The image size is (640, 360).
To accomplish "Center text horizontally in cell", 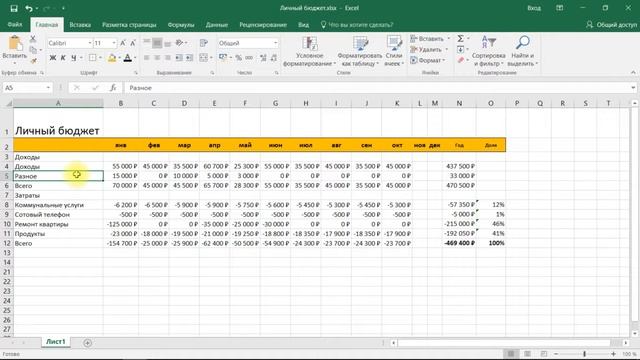I will pos(157,58).
